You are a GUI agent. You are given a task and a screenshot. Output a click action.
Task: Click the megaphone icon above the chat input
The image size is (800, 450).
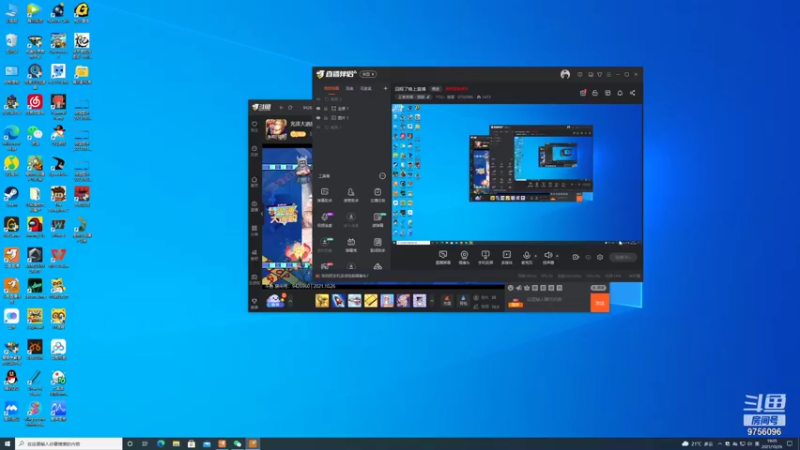pos(519,288)
